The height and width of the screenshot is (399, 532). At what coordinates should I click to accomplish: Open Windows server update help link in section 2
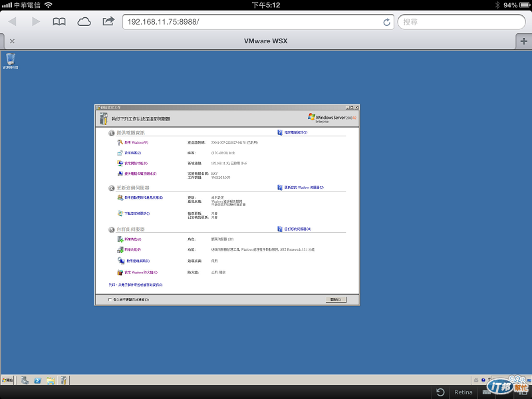pos(304,188)
